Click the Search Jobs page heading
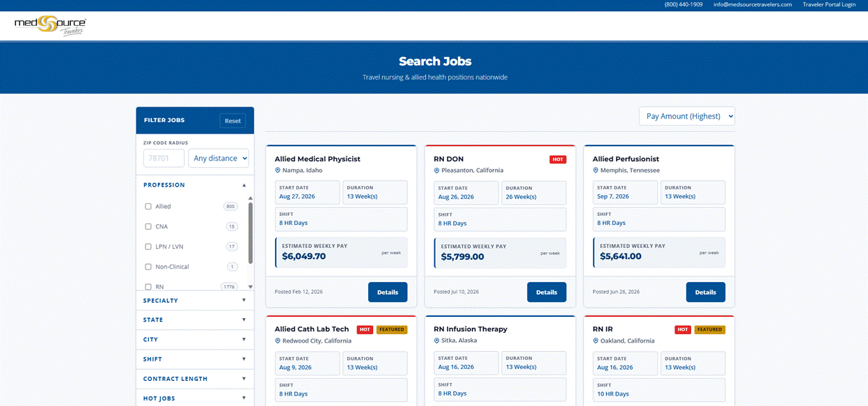This screenshot has width=868, height=406. point(435,61)
